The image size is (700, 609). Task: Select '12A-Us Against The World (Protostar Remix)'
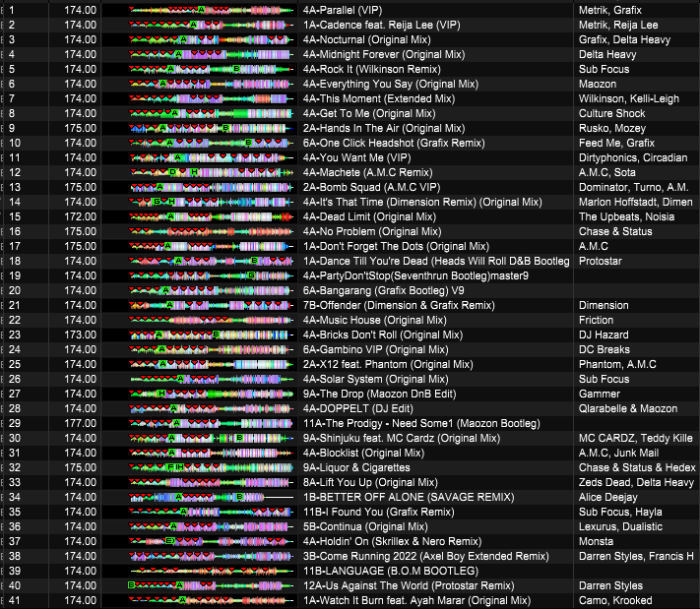click(409, 585)
